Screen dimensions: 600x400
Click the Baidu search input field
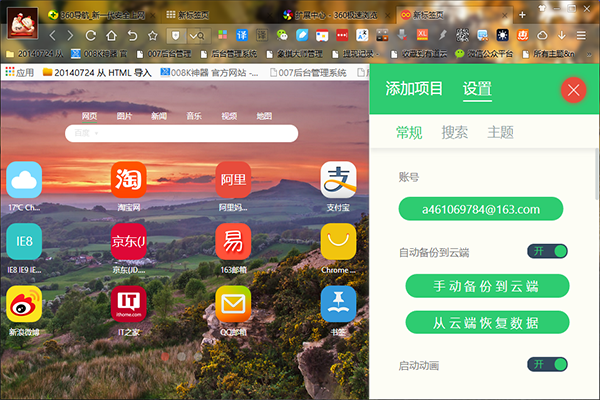click(x=181, y=133)
